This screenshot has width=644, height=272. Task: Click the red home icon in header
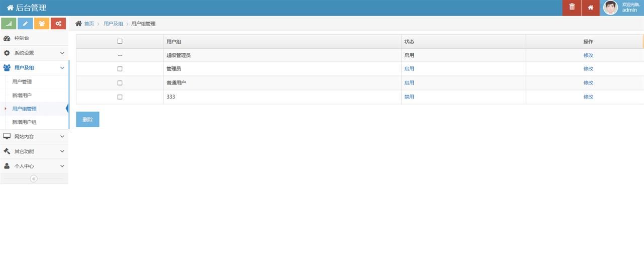590,8
